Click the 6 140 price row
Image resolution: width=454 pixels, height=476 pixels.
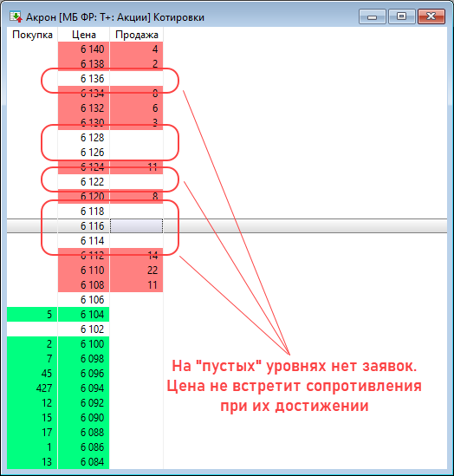(x=84, y=49)
